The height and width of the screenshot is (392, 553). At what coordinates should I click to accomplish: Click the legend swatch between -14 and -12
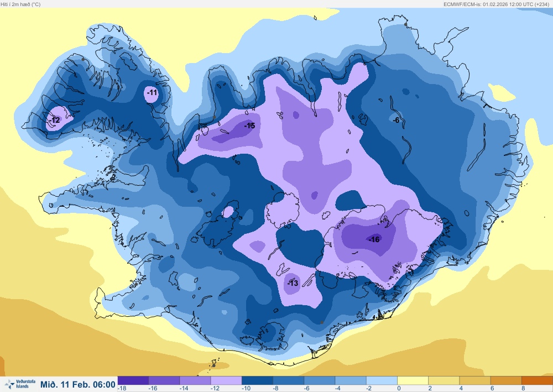click(x=195, y=380)
